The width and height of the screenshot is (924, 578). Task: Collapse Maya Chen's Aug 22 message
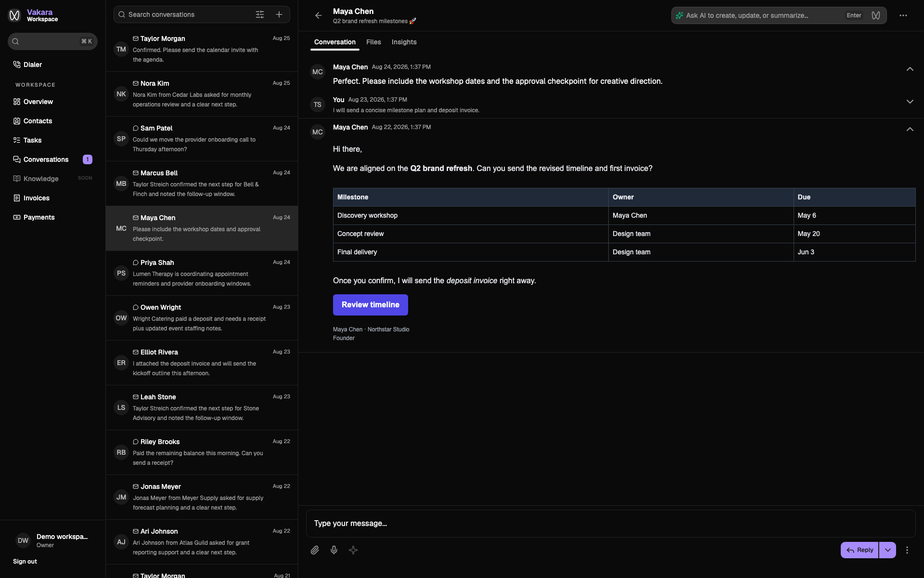coord(910,129)
